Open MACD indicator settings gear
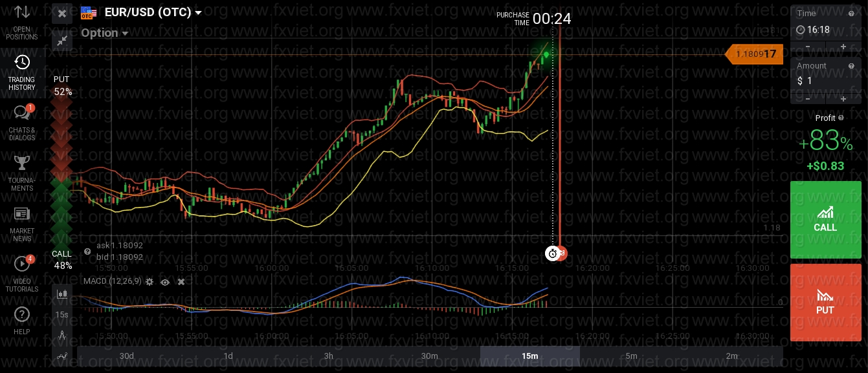The width and height of the screenshot is (868, 373). 150,282
